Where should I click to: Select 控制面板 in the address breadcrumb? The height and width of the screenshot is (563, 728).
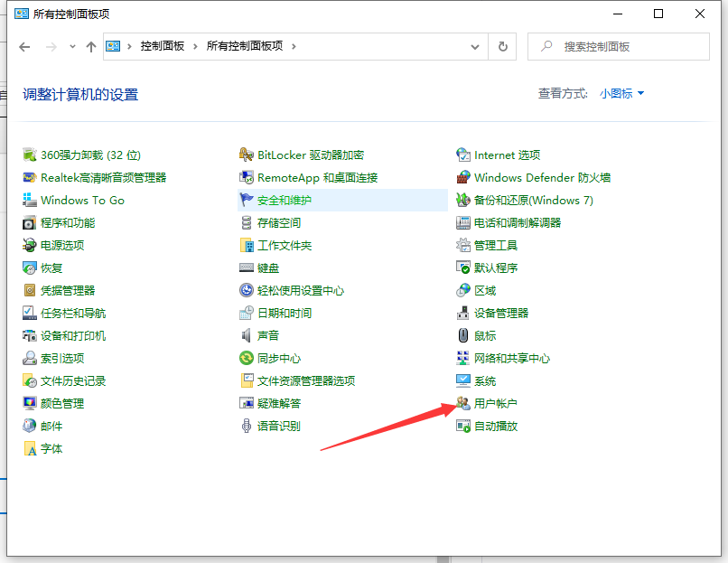pos(163,46)
